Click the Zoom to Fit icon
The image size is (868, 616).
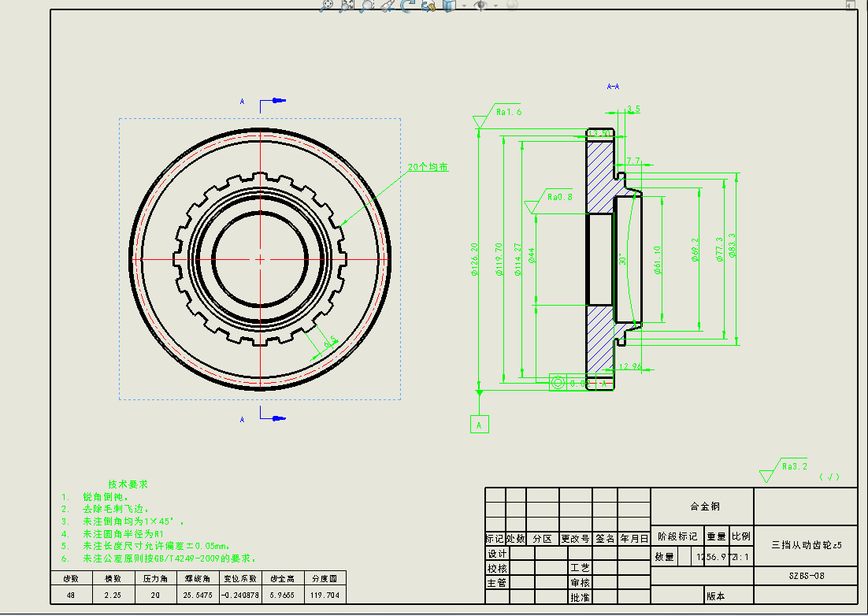[327, 5]
